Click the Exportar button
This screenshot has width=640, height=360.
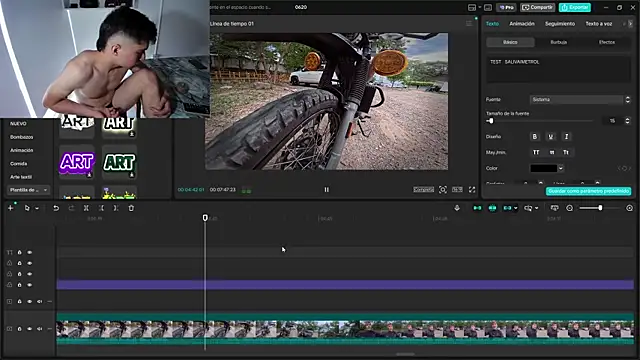575,7
